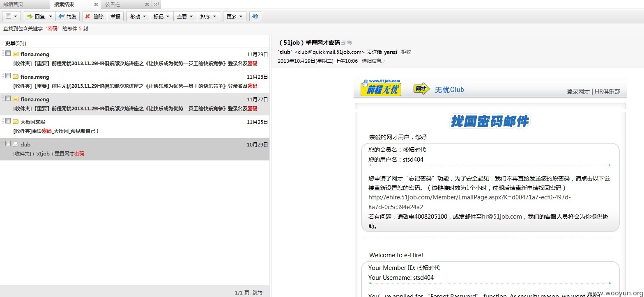Open the 查看 dropdown

(x=184, y=16)
